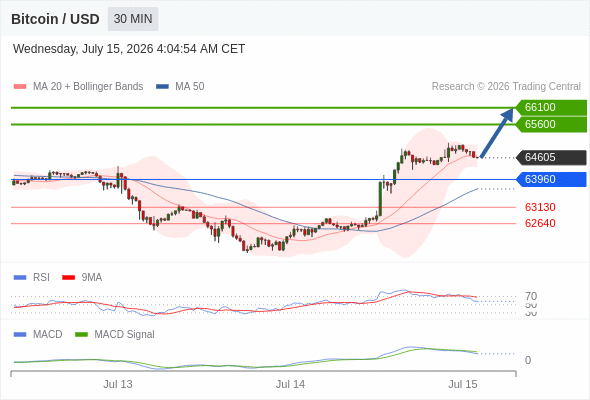Click the black 64605 current price tag
Image resolution: width=590 pixels, height=400 pixels.
click(551, 157)
